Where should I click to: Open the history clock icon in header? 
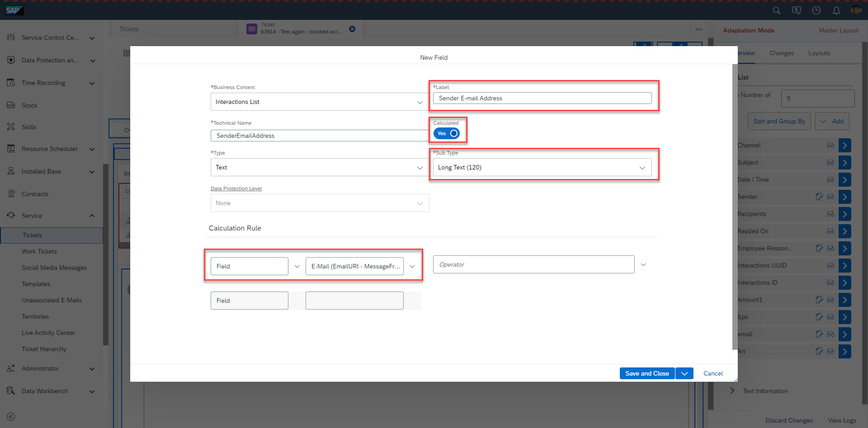[816, 10]
